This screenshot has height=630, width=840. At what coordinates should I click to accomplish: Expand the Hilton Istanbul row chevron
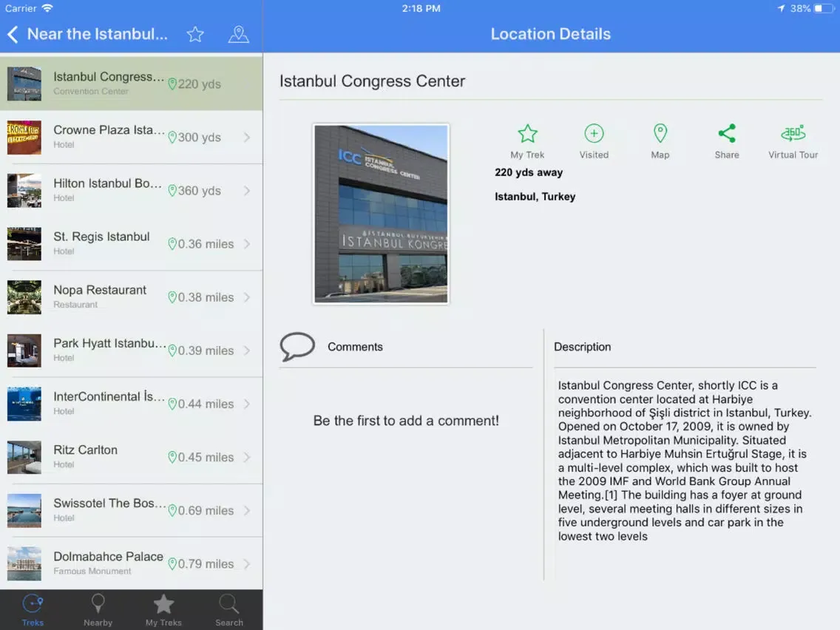pos(247,191)
